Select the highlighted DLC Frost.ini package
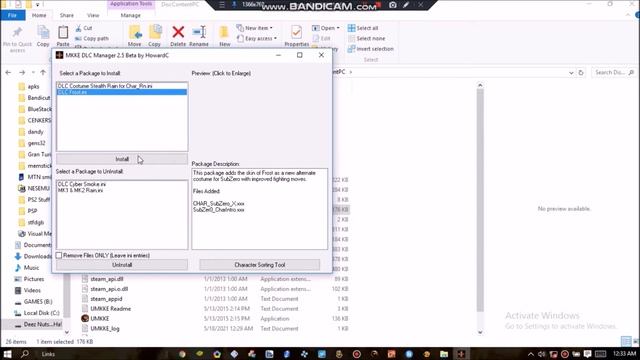Screen dimensions: 640x360 pos(122,92)
